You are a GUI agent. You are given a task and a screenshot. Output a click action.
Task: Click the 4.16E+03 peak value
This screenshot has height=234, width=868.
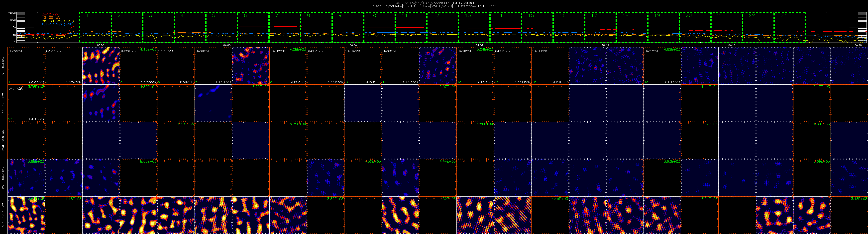tap(148, 50)
